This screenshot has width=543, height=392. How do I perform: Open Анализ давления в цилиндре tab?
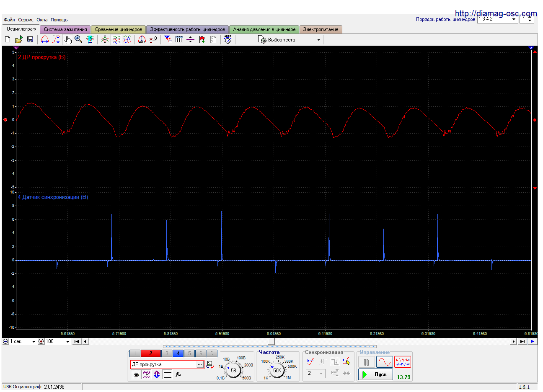pyautogui.click(x=264, y=29)
